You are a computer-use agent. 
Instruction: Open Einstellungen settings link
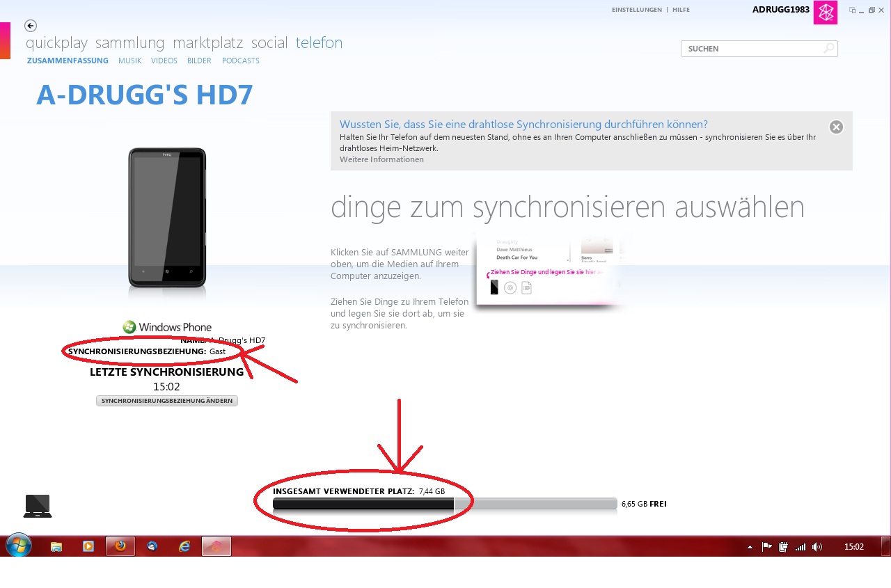[x=636, y=10]
